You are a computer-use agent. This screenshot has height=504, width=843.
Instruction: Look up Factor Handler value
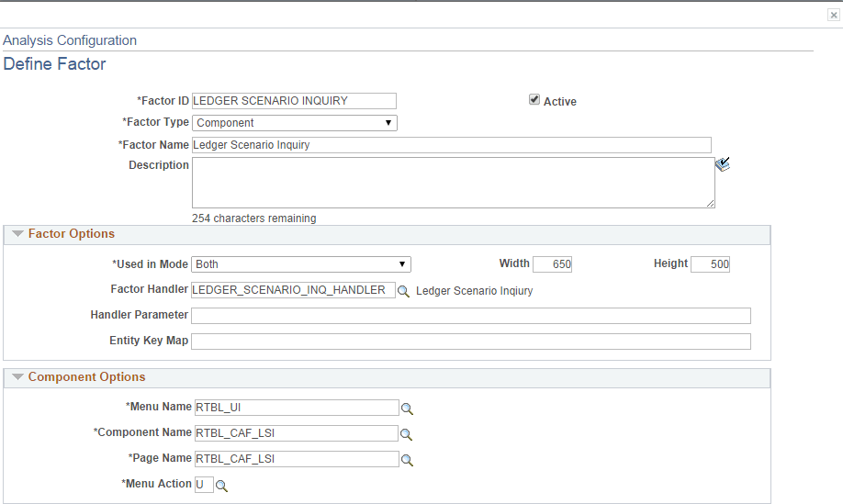(x=403, y=291)
